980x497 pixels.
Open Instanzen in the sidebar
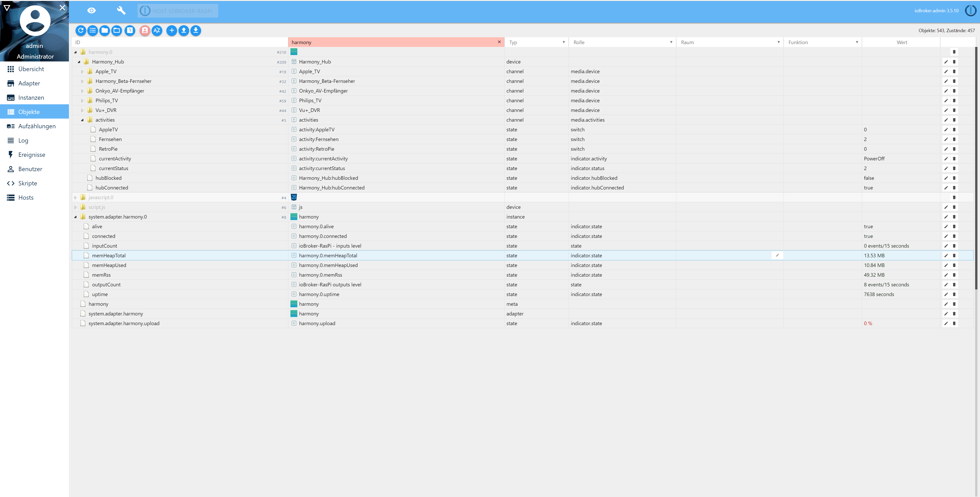pos(31,98)
